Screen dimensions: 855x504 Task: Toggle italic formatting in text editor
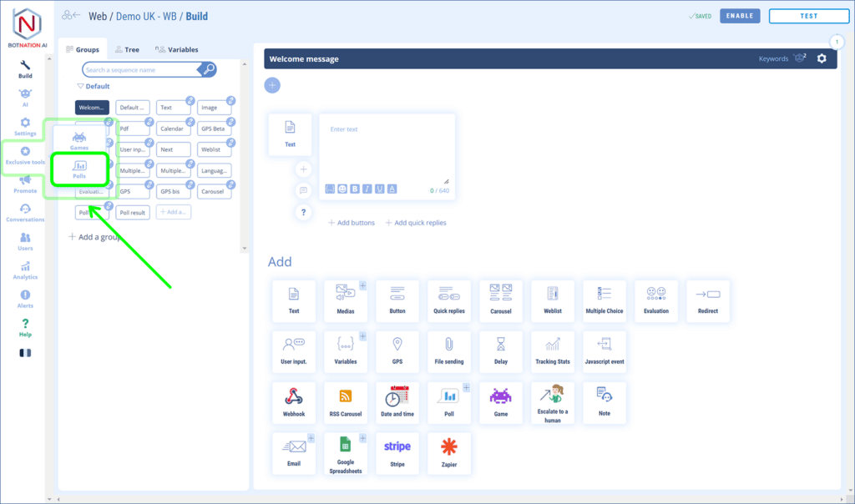click(367, 189)
